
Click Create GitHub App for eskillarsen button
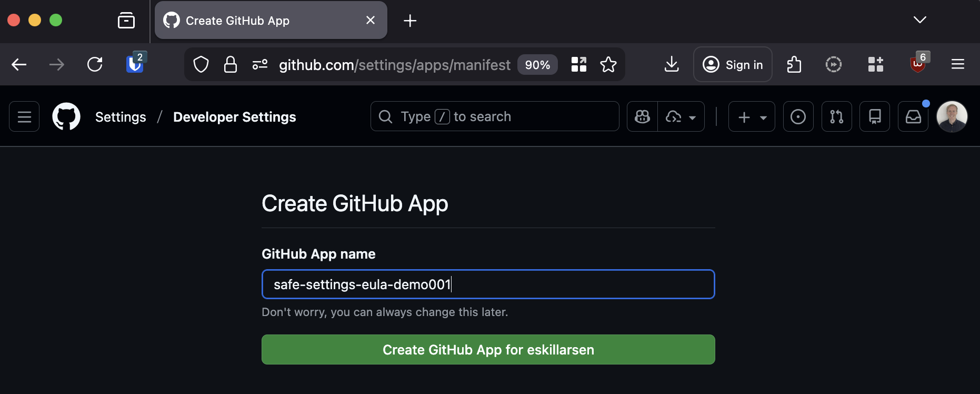[488, 350]
